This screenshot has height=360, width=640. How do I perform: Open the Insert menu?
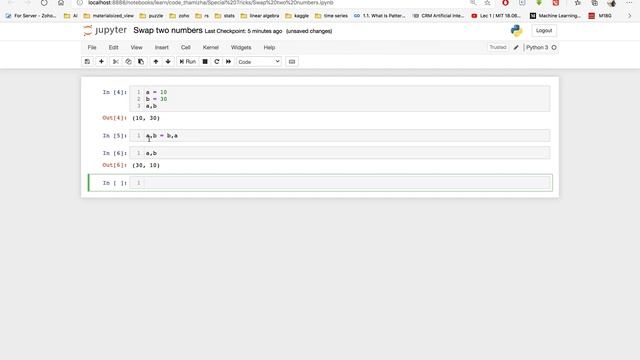[161, 47]
